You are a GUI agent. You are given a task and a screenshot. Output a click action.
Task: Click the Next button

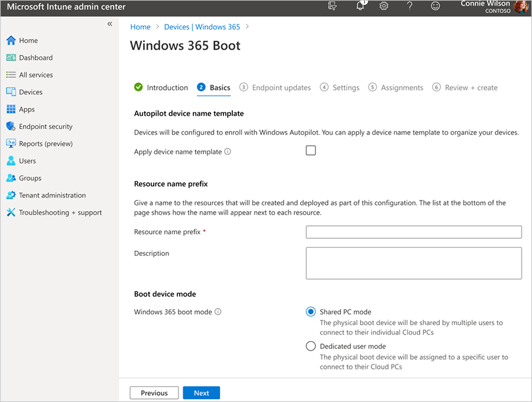click(x=201, y=393)
